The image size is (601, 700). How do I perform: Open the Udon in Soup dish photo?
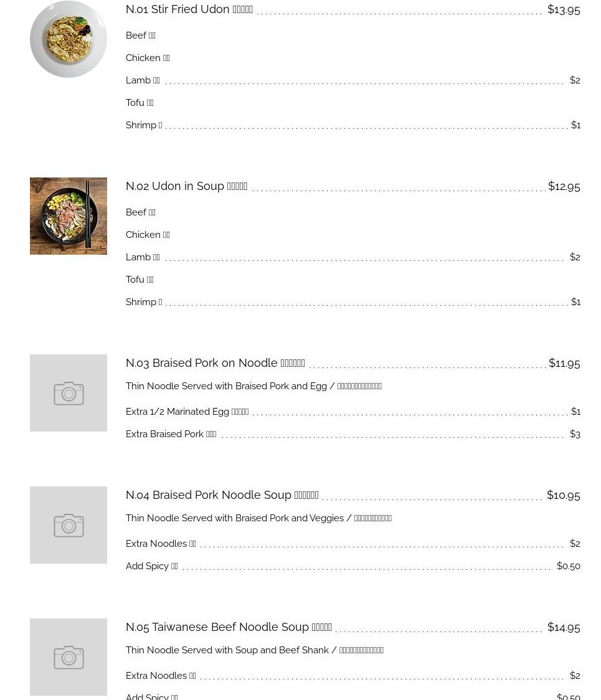click(69, 216)
